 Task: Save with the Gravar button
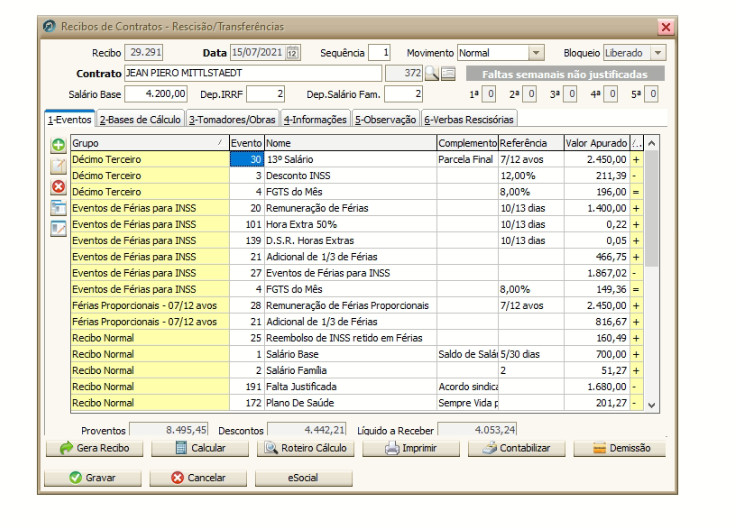click(93, 478)
